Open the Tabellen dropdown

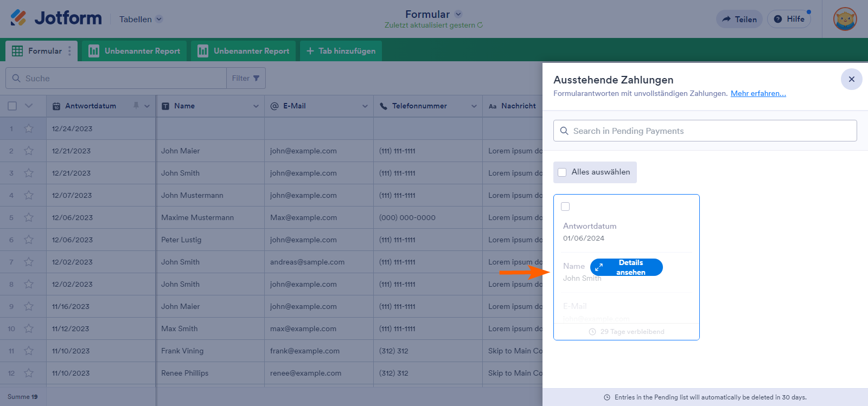(x=141, y=19)
